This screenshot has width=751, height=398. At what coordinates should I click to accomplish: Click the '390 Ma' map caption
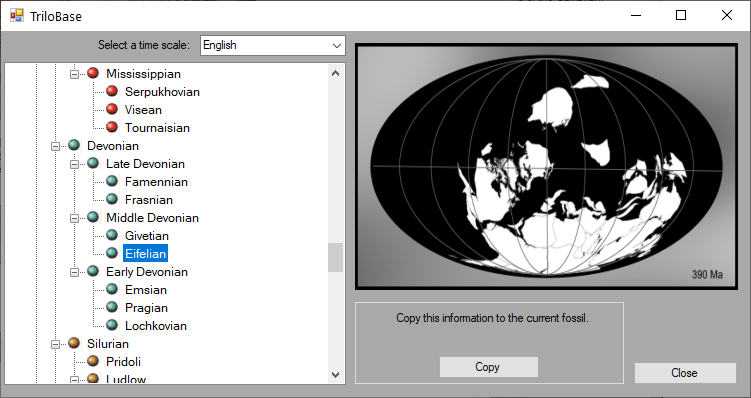[x=707, y=275]
